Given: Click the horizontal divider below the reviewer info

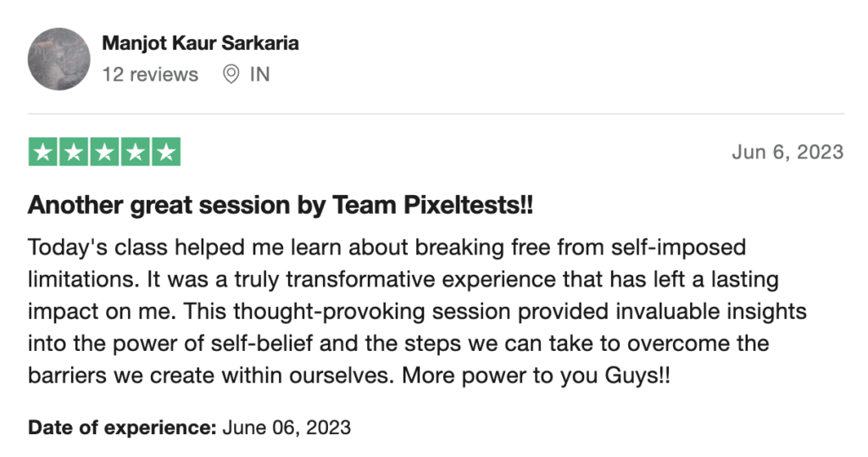Looking at the screenshot, I should coord(436,114).
